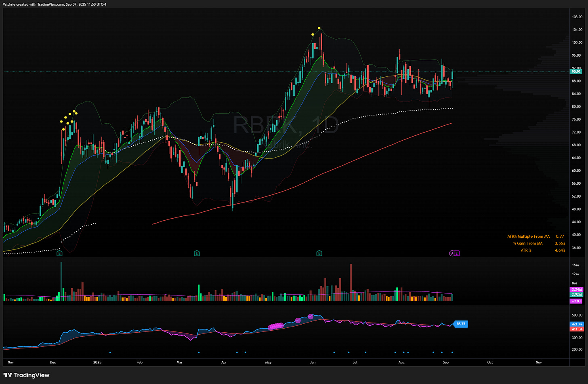
Task: Click the 16M volume axis label
Action: tap(575, 265)
